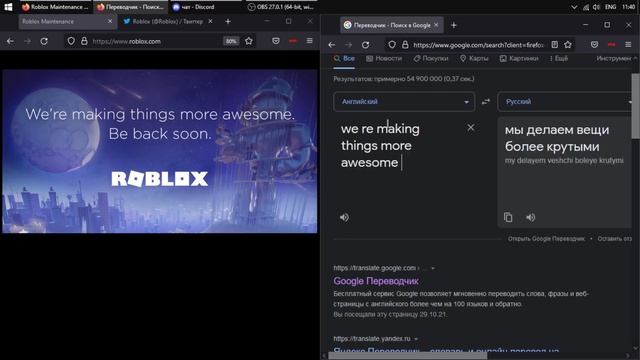Open system volume control in tray
Image resolution: width=640 pixels, height=360 pixels.
tap(596, 7)
